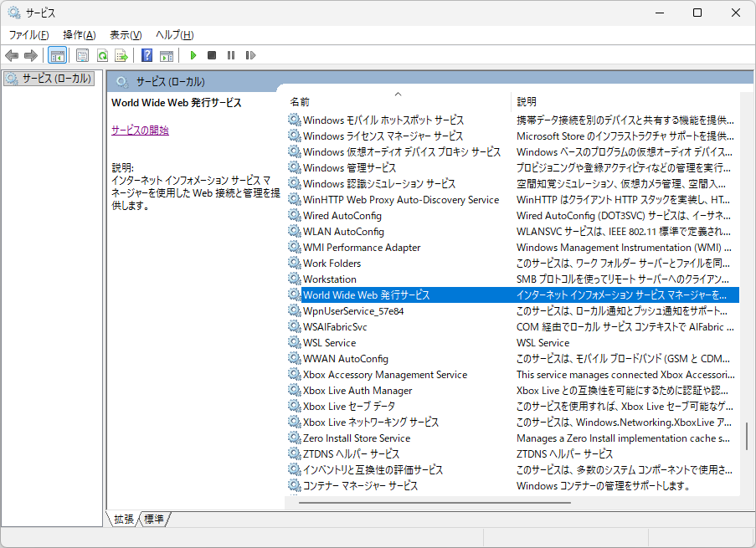Click gear icon of WpnUserService_57e84 row
Image resolution: width=756 pixels, height=548 pixels.
point(294,310)
